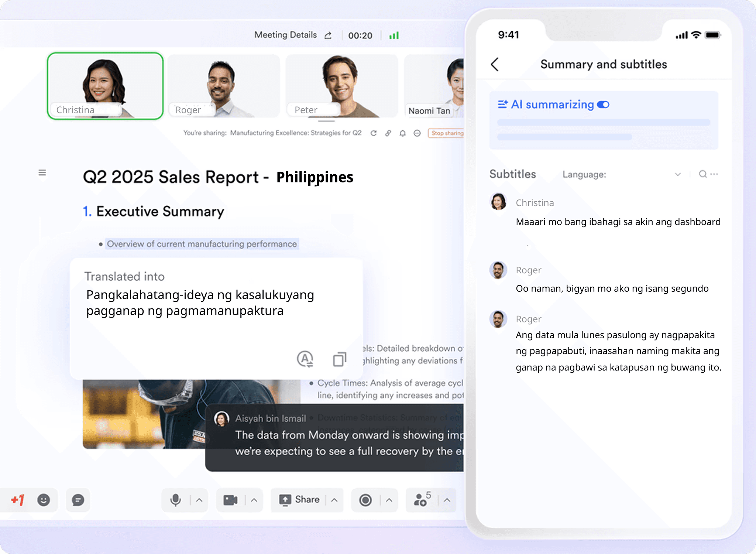Viewport: 756px width, 554px height.
Task: Open the emoji reactions smiley icon
Action: [44, 500]
